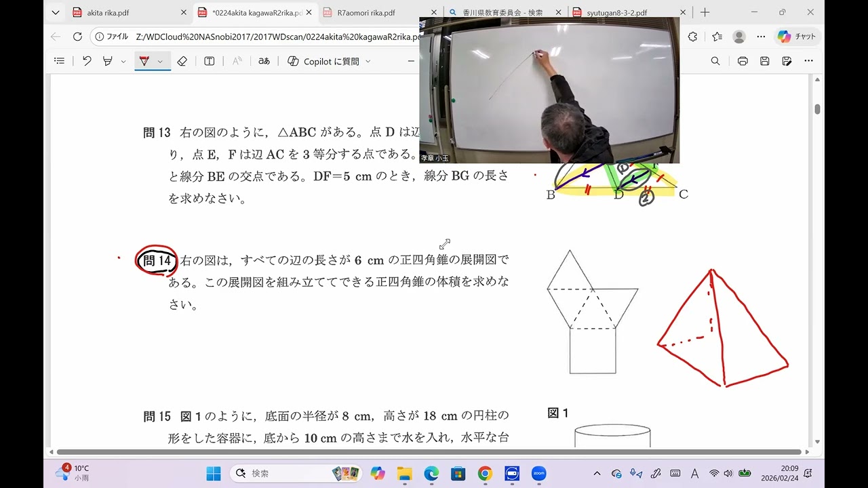868x488 pixels.
Task: Start read aloud for the PDF
Action: 236,61
